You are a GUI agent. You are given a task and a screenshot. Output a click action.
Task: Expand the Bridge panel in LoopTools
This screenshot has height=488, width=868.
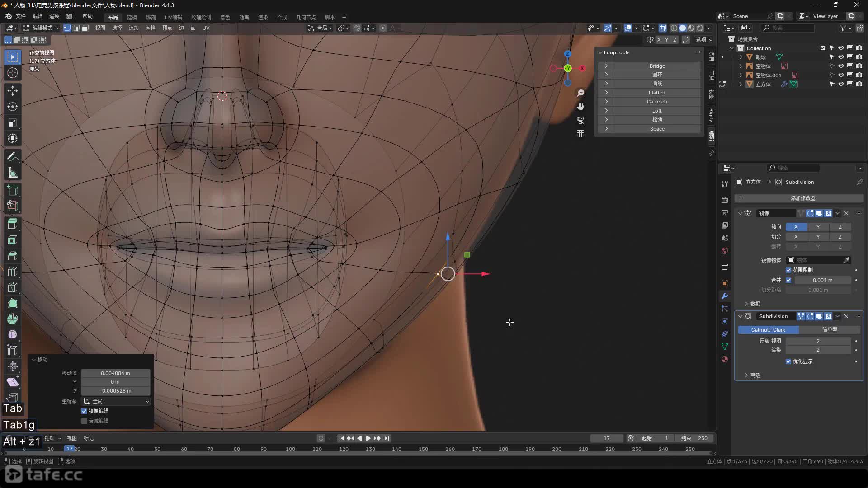(x=606, y=66)
